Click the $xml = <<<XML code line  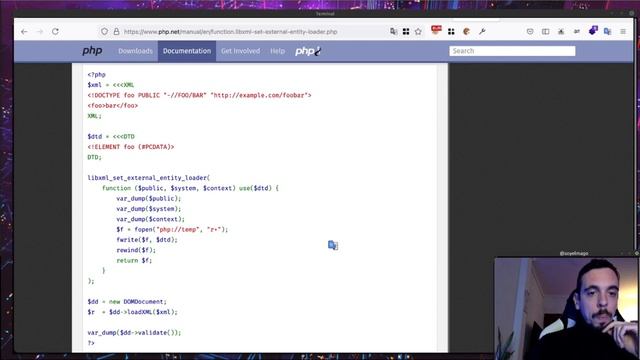pos(111,85)
